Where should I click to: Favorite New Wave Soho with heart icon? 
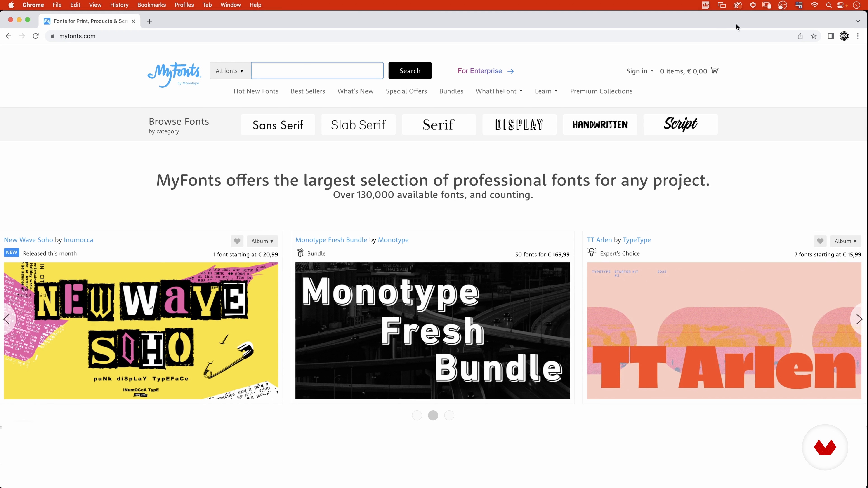pyautogui.click(x=237, y=241)
